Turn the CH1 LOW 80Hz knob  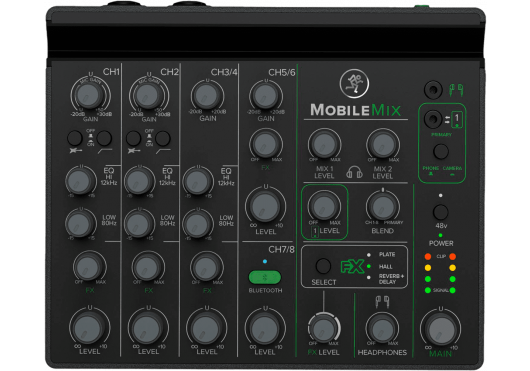[x=81, y=224]
